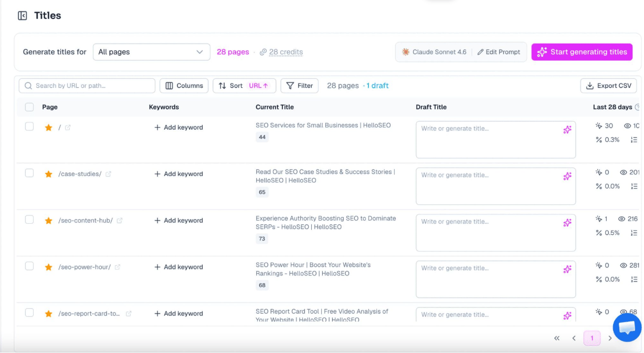Tick the checkbox for /seo-content-hub/ row
This screenshot has width=644, height=353.
coord(29,220)
